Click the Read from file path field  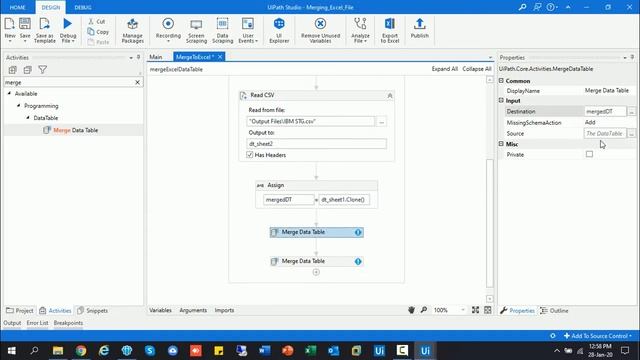click(x=310, y=122)
